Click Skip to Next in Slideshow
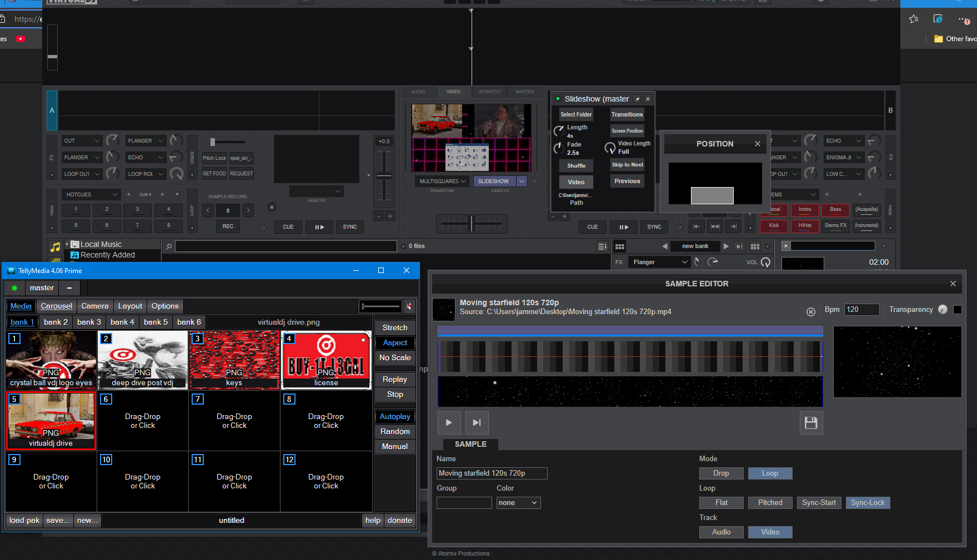 pos(627,165)
